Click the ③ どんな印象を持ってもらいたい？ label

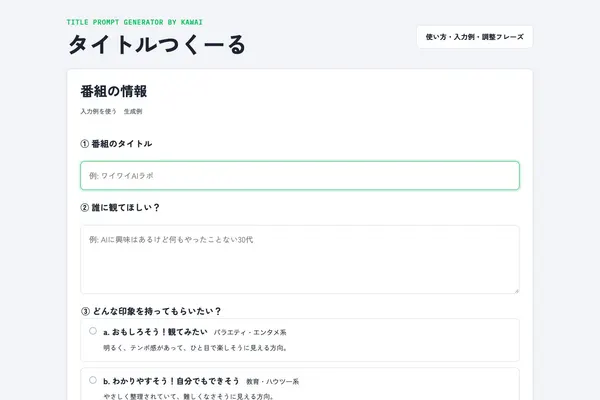pos(151,311)
